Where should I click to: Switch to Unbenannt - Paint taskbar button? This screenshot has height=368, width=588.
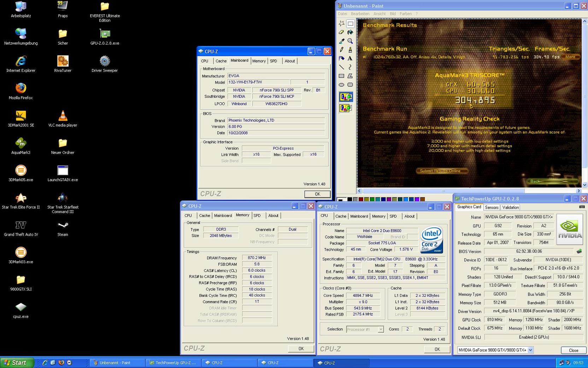pos(118,363)
